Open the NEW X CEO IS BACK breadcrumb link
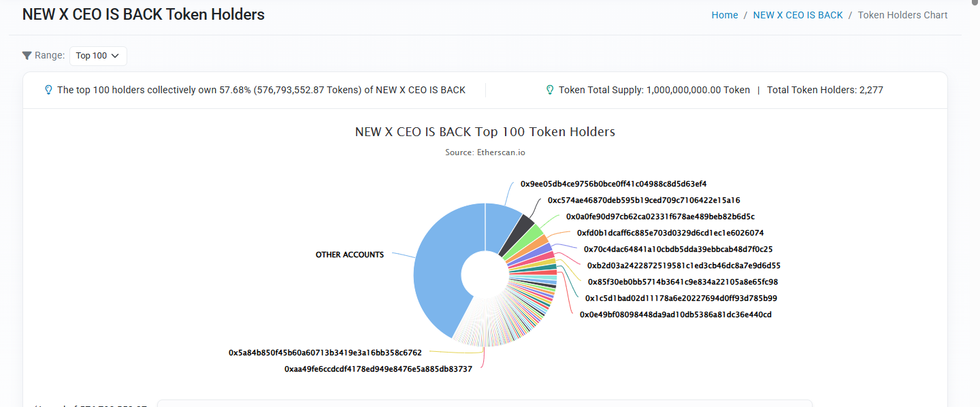 click(x=798, y=14)
